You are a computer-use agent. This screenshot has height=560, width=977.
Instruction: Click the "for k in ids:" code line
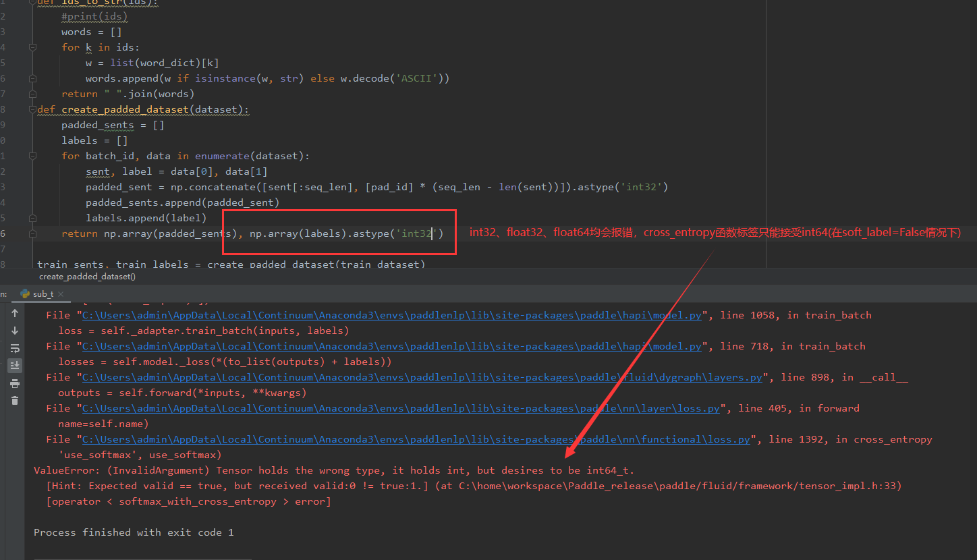pos(100,47)
